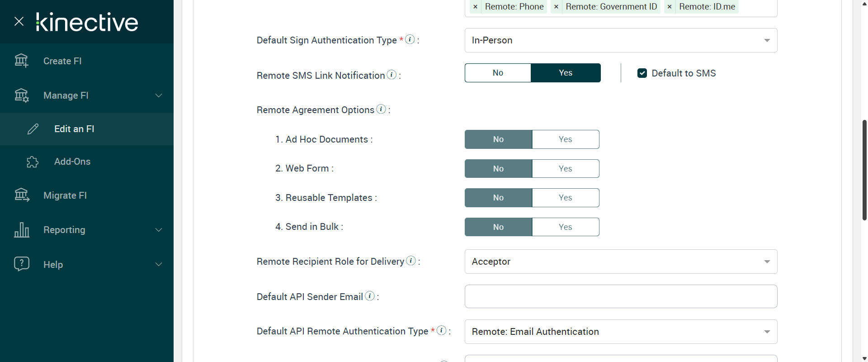Click the Migrate FI bank icon
The height and width of the screenshot is (362, 868).
coord(21,195)
